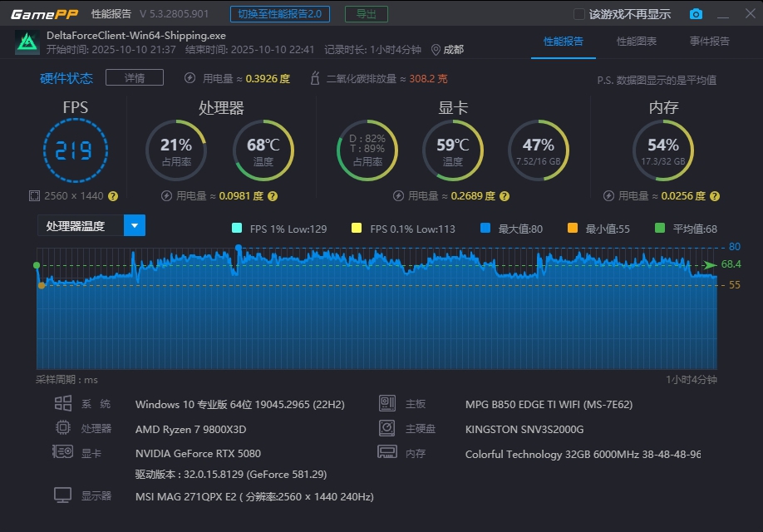Open the 事件报告 tab
This screenshot has height=532, width=763.
(x=710, y=42)
